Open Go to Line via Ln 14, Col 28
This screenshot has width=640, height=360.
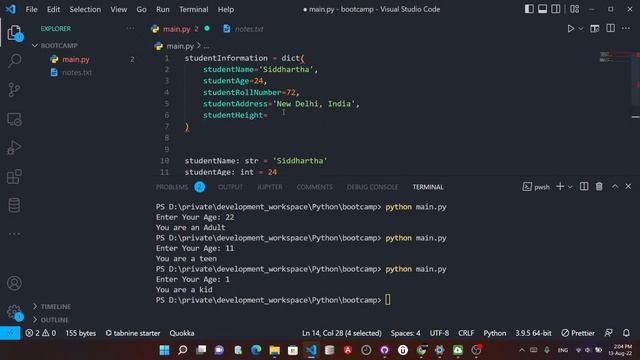(342, 333)
